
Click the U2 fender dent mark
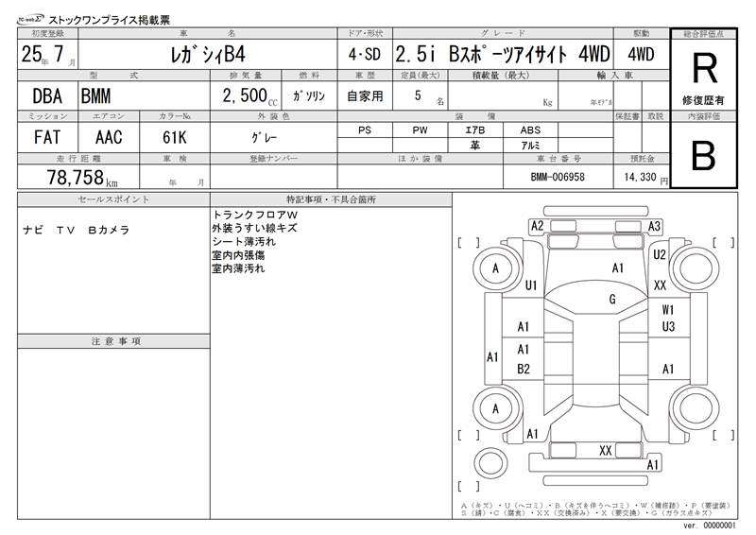(660, 254)
